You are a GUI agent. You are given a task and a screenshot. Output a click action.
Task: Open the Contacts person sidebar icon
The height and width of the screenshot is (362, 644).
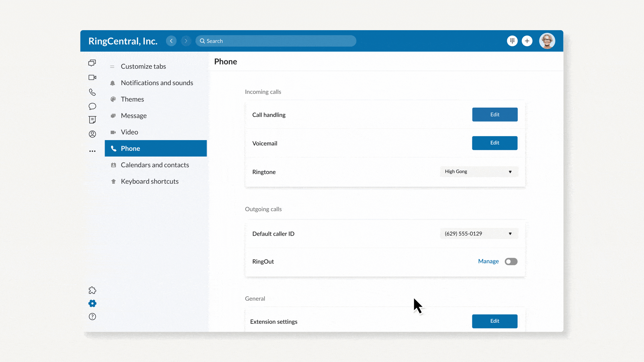[x=92, y=134]
